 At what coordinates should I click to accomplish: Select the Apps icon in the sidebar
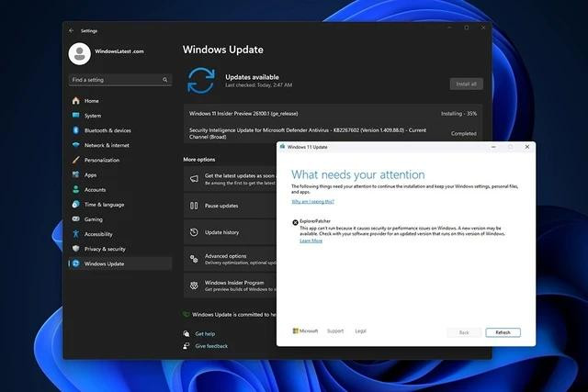[x=75, y=174]
